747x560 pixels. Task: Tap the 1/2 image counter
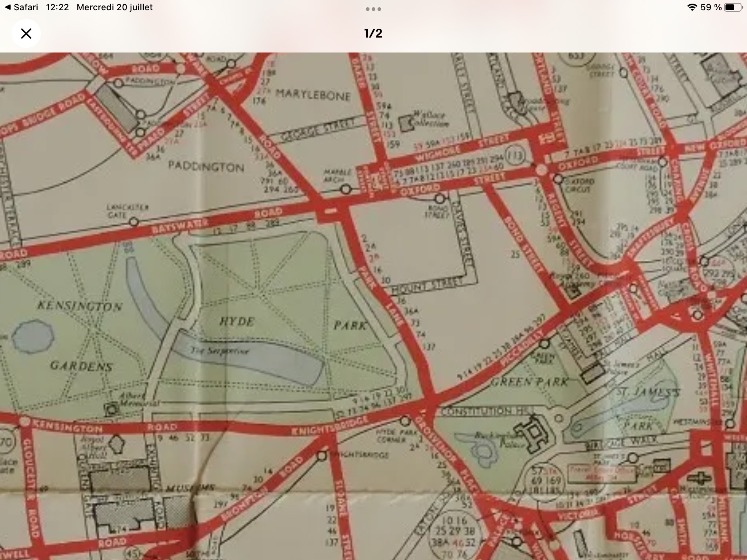[373, 34]
